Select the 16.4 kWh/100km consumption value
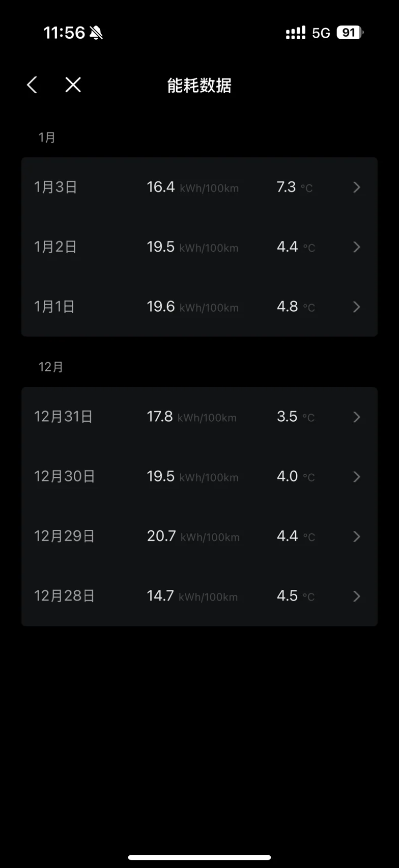This screenshot has height=868, width=399. tap(193, 187)
